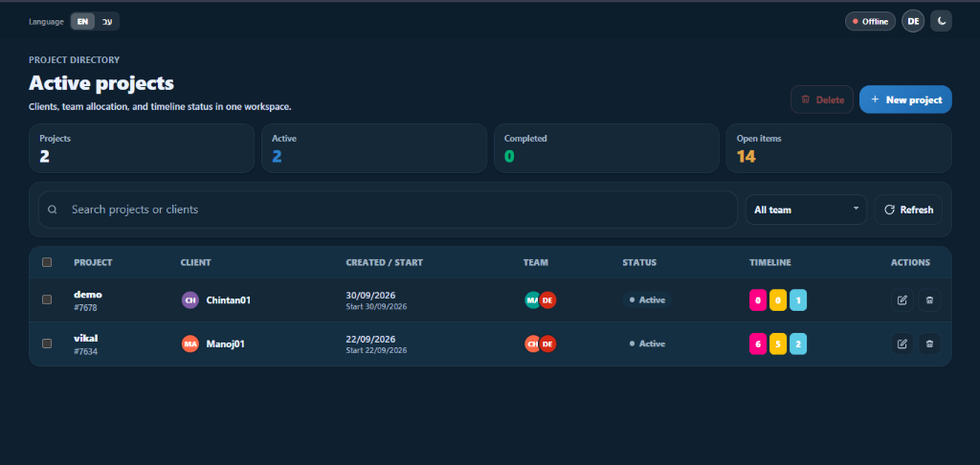Screen dimensions: 980x465
Task: Click Active status badge in demo row
Action: coord(647,300)
